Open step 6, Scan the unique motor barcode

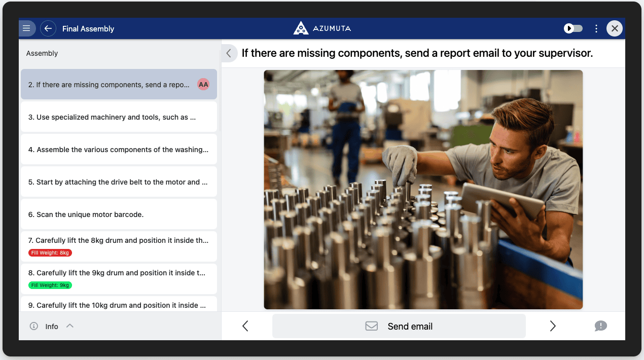pyautogui.click(x=119, y=214)
